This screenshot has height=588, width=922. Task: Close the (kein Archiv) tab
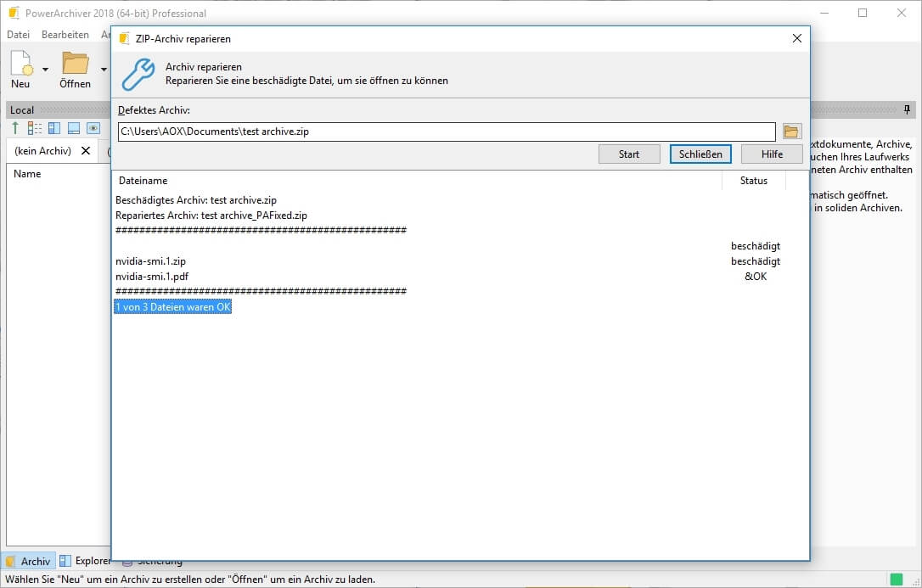click(x=85, y=151)
